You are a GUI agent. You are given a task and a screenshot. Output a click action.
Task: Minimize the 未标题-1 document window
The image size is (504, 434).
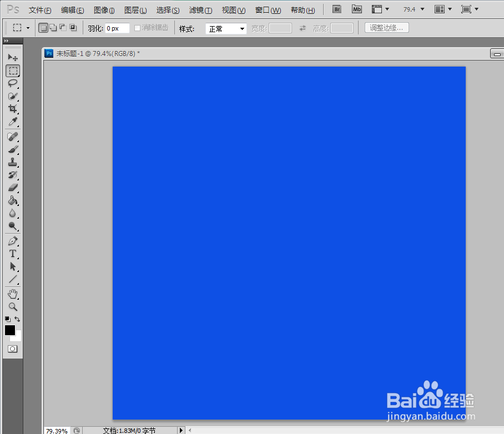pos(497,54)
